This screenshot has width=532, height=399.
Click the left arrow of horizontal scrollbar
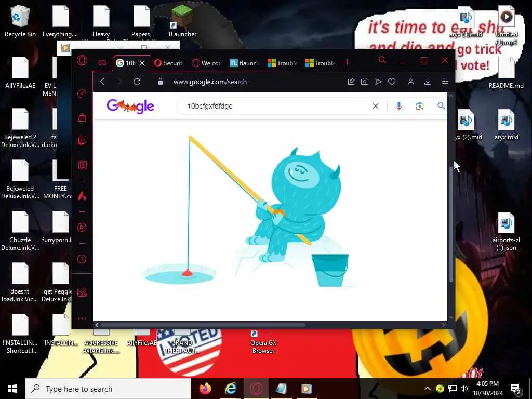[x=97, y=325]
